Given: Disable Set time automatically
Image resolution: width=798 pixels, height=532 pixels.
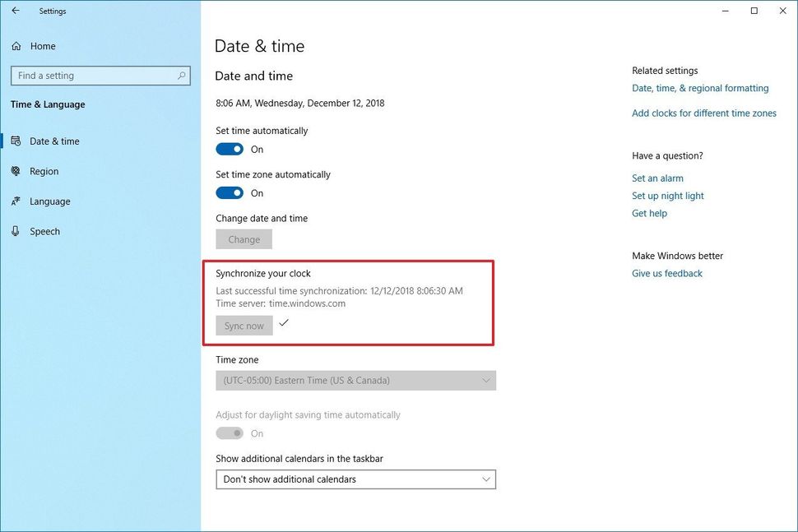Looking at the screenshot, I should point(230,149).
